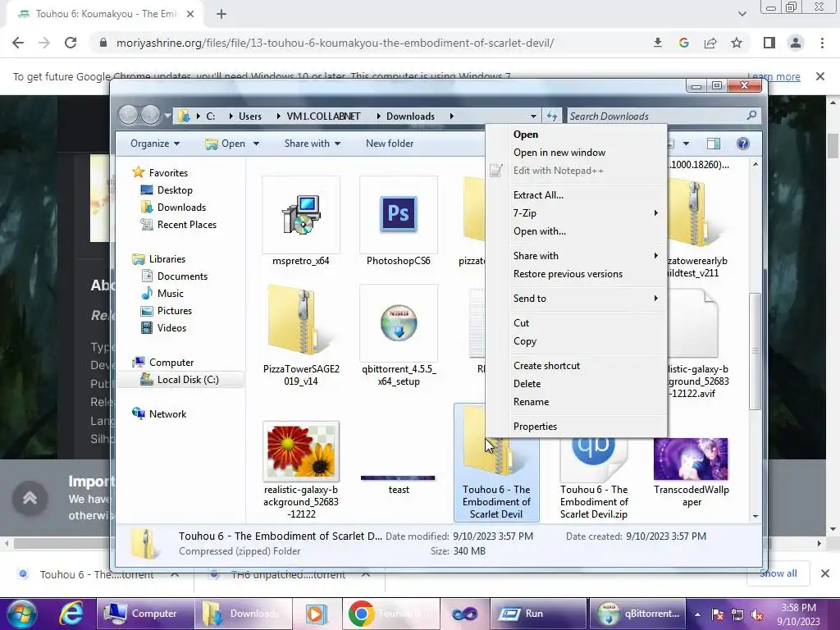Expand the Share with toolbar dropdown
This screenshot has height=630, width=840.
[x=313, y=144]
